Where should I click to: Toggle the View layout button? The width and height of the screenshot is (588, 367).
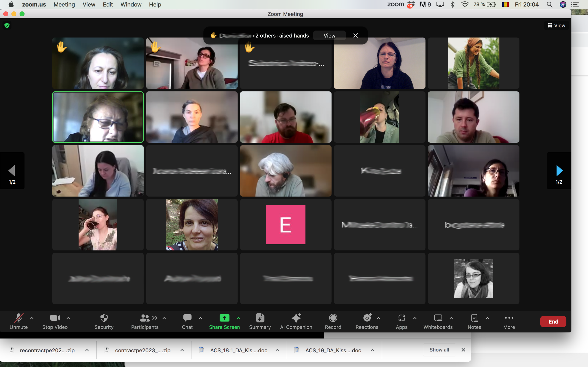click(556, 25)
